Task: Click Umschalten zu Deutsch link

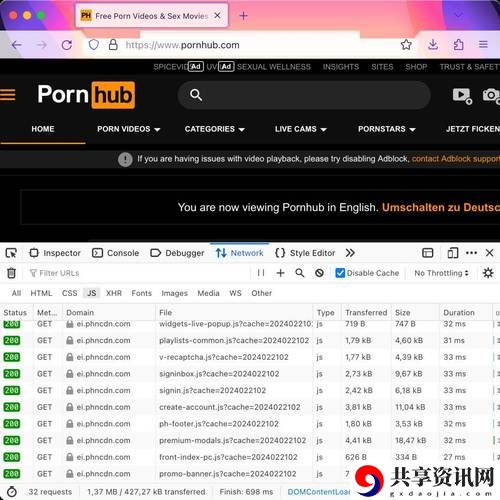Action: (x=441, y=207)
